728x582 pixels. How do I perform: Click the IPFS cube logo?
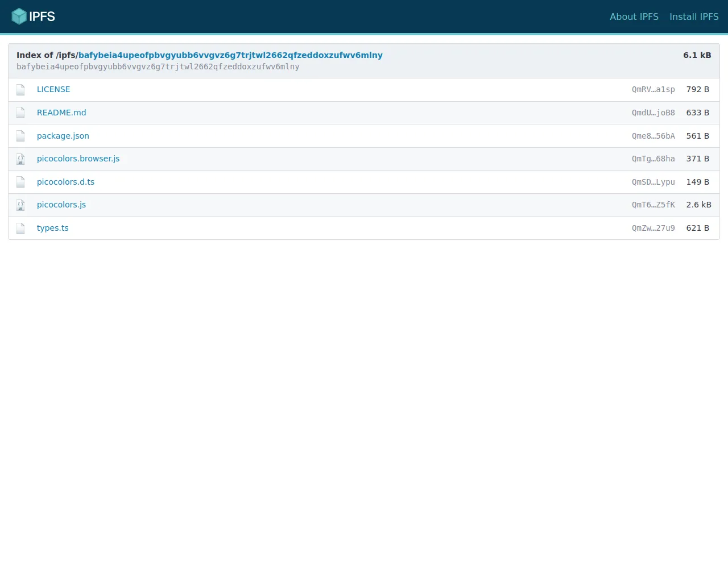19,16
